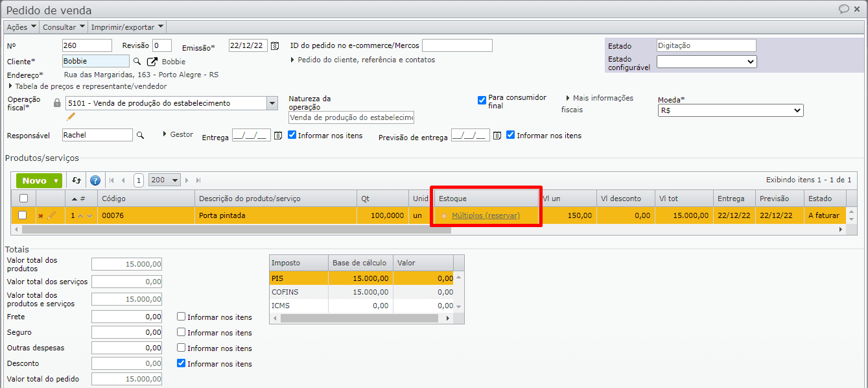Open the Ações menu

click(x=21, y=27)
